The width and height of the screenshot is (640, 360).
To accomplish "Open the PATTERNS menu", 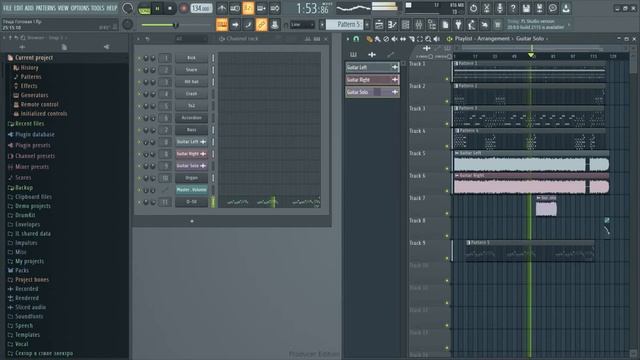I will [x=45, y=8].
